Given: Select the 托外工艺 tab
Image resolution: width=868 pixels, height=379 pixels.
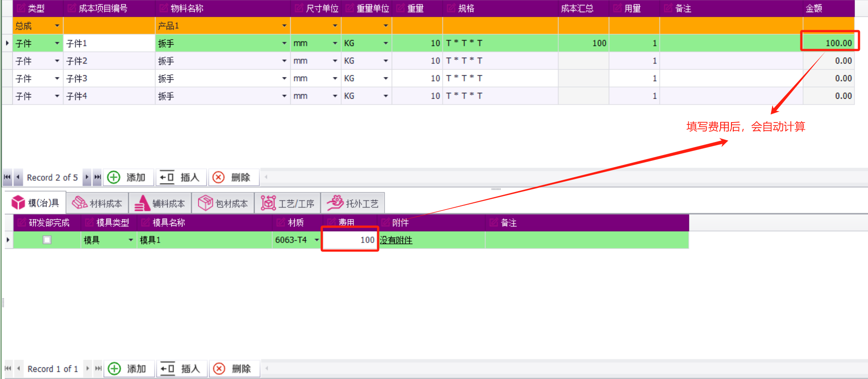Looking at the screenshot, I should (x=353, y=204).
